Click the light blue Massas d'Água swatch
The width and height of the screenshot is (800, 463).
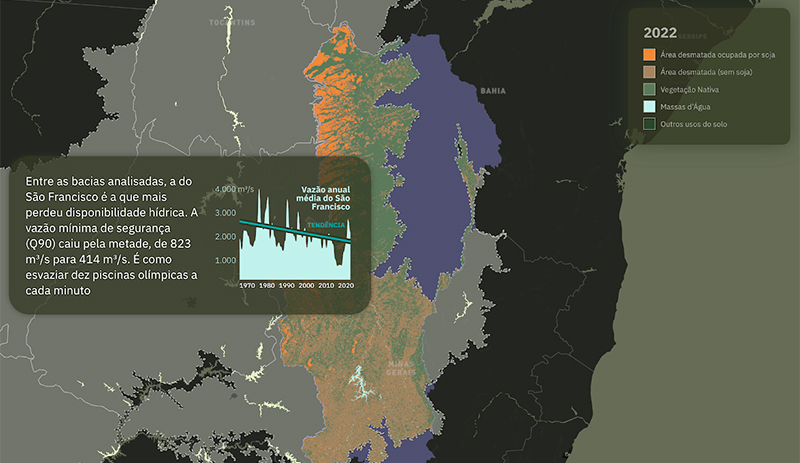coord(649,106)
